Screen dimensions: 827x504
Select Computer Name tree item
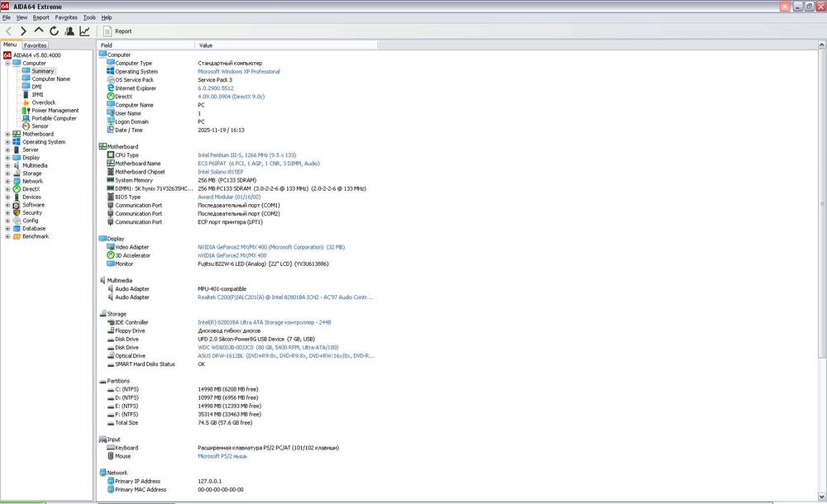[x=50, y=78]
